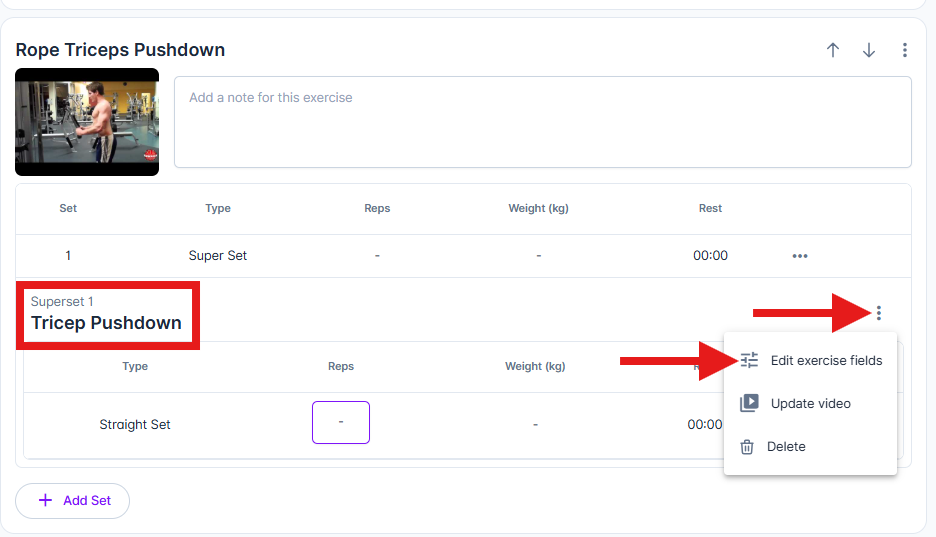Click the Edit exercise fields sliders icon

point(749,360)
